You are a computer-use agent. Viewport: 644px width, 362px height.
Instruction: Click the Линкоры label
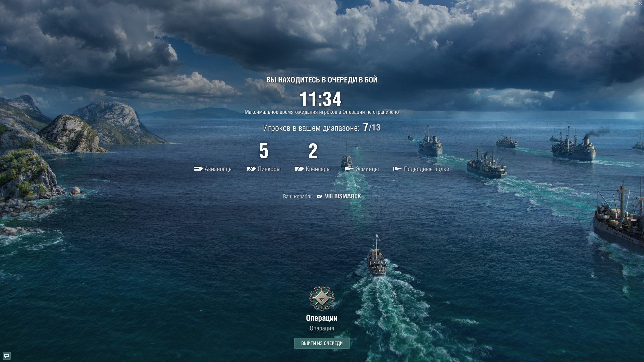[269, 169]
